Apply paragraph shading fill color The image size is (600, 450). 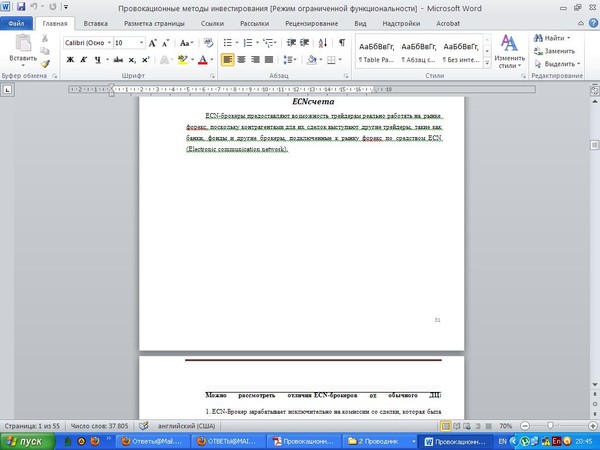[311, 60]
